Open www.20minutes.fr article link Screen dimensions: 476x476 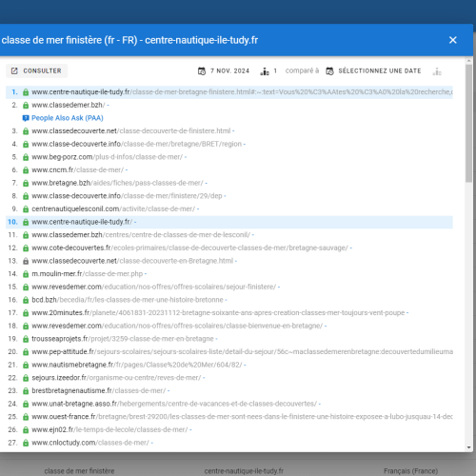(x=218, y=313)
